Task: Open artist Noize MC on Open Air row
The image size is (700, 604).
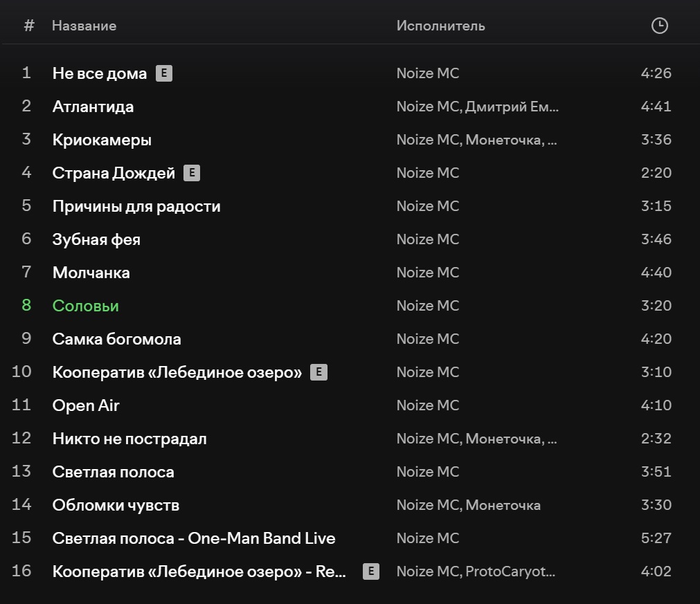Action: [x=428, y=405]
